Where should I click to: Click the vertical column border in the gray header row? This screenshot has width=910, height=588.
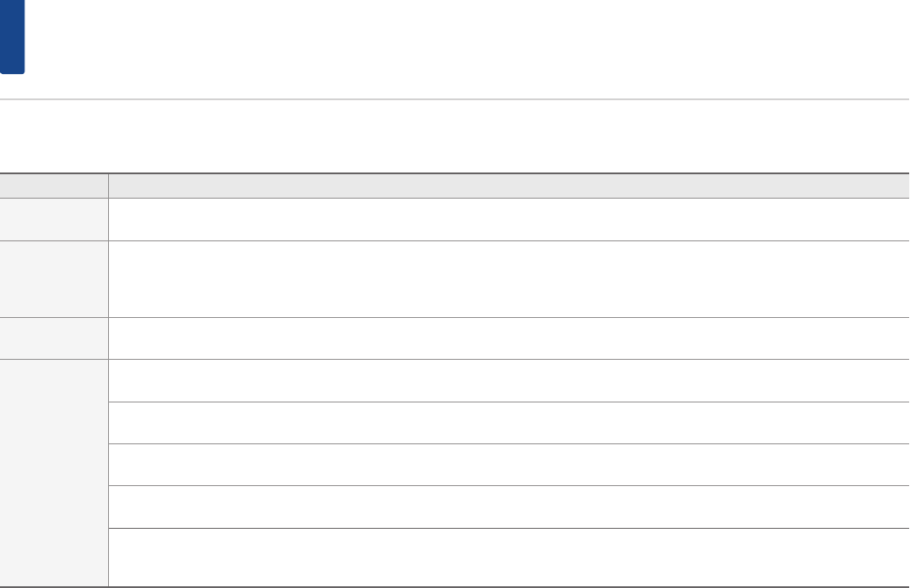pyautogui.click(x=108, y=186)
